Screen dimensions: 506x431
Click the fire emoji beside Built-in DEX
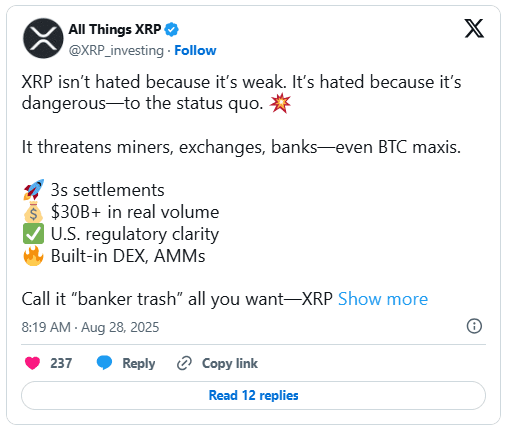coord(33,256)
